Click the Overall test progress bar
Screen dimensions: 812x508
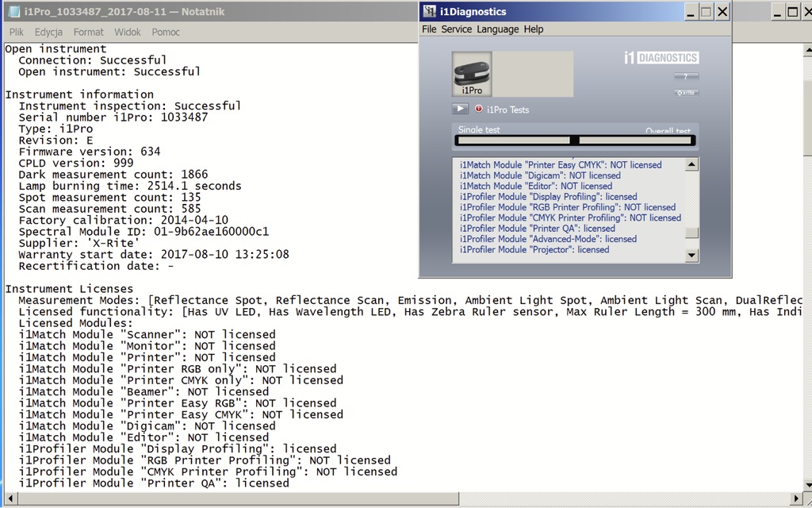click(x=635, y=140)
